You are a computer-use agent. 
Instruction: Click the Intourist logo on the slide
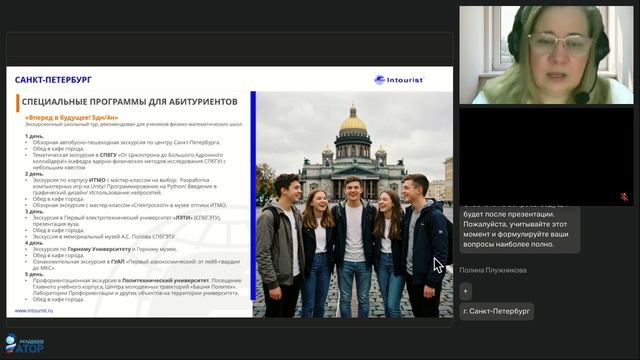pos(399,80)
